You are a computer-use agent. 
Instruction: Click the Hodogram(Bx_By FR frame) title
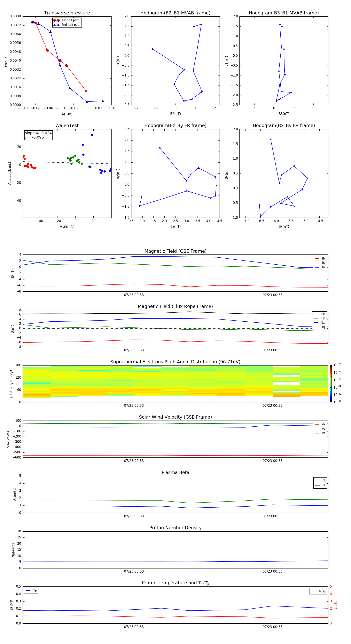284,125
